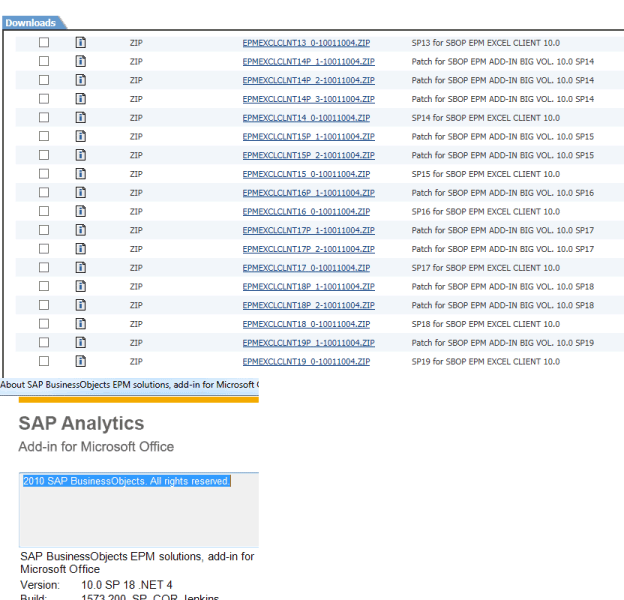This screenshot has width=624, height=600.
Task: Open info icon for EPMEXCLCLNT14P_2-10011004.ZIP
Action: 81,80
